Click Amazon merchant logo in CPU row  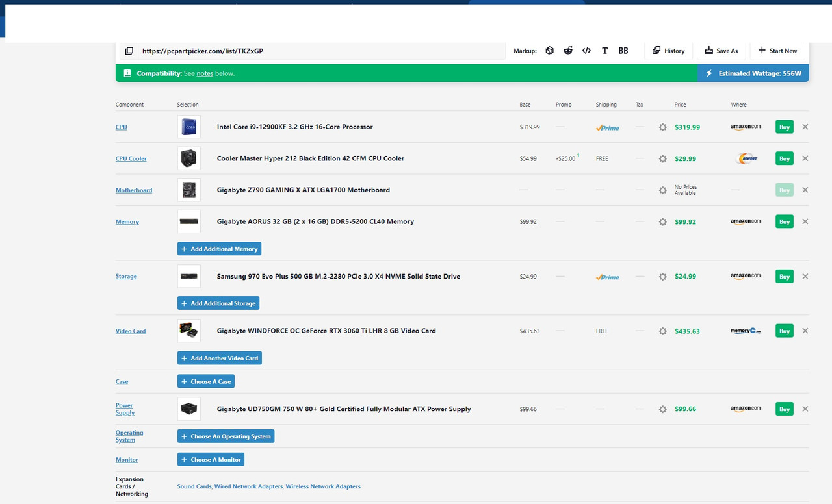click(746, 127)
